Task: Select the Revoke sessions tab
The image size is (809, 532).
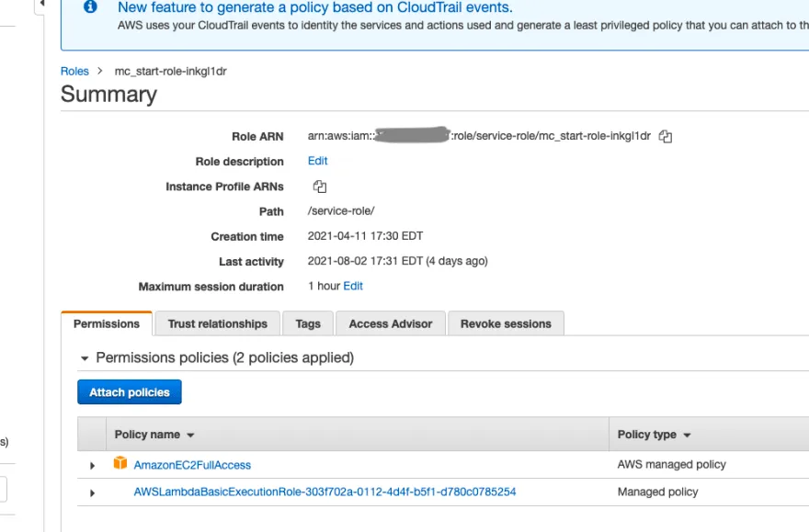Action: click(x=507, y=323)
